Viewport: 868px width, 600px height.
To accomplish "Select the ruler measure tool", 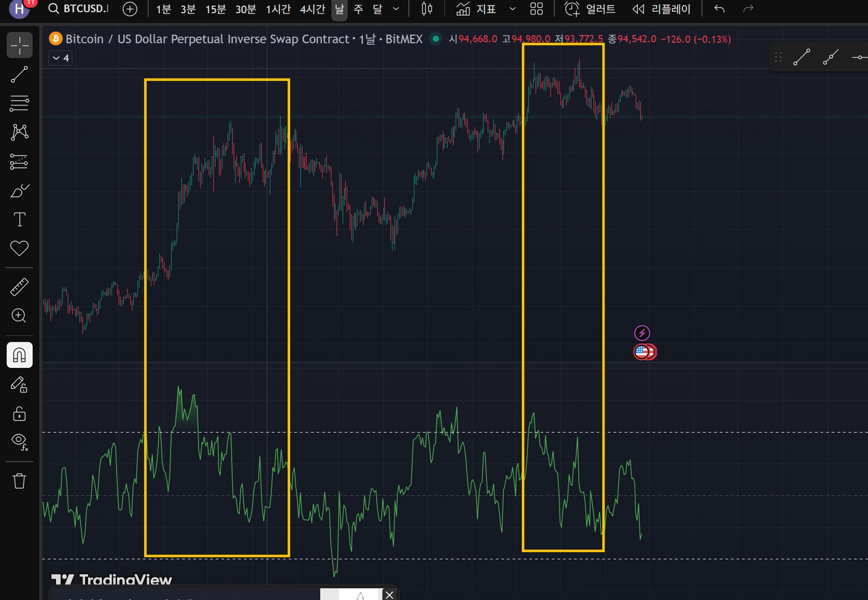I will point(19,287).
